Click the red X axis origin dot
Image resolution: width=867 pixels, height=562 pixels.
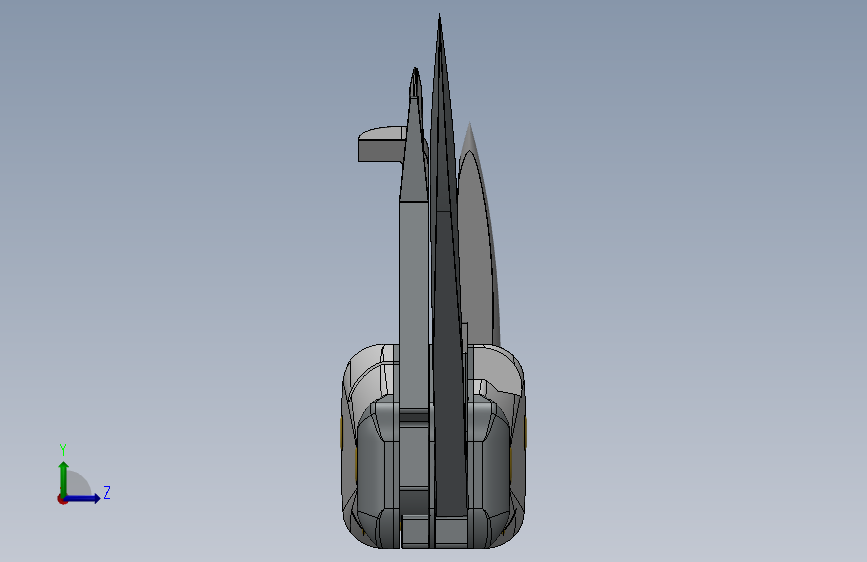(x=62, y=499)
